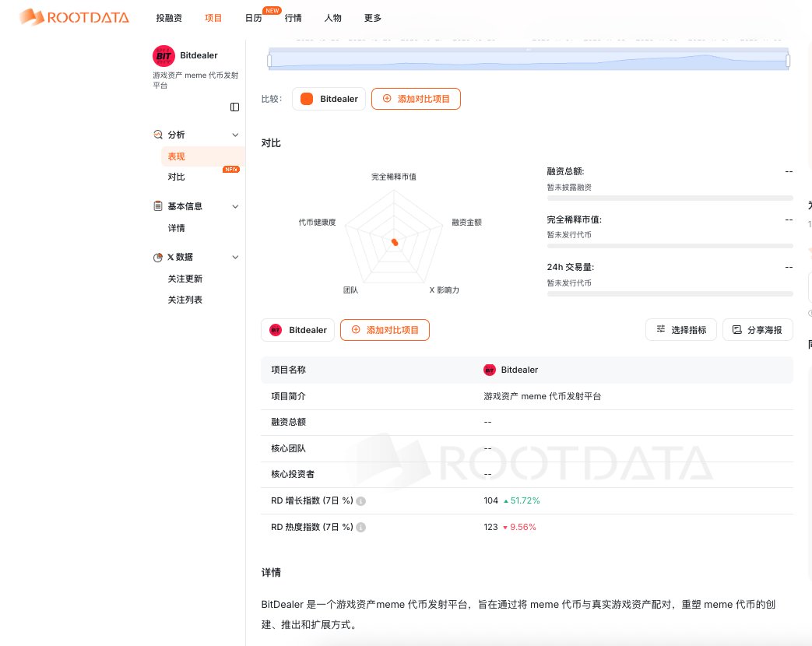Toggle the sidebar collapse icon
812x646 pixels.
234,107
